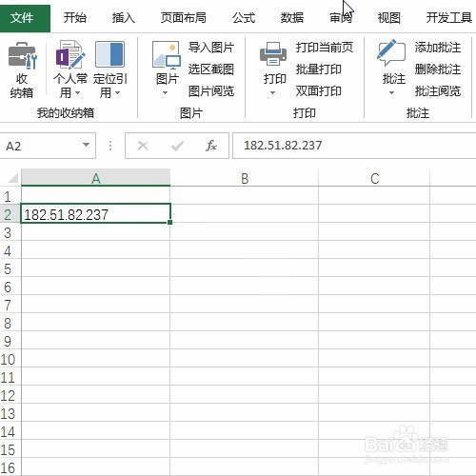Select cell A2 containing 182.51.82.237
Viewport: 476px width, 476px height.
tap(95, 213)
